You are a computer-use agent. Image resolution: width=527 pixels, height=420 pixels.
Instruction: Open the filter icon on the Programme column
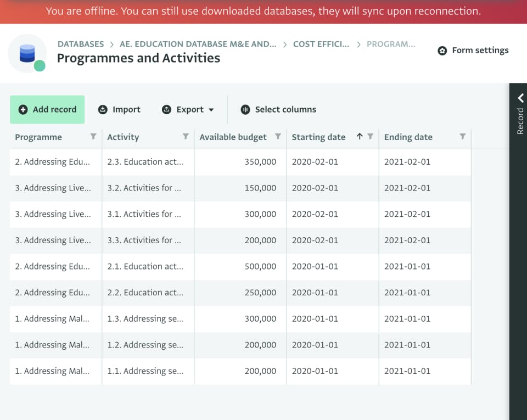(x=93, y=137)
